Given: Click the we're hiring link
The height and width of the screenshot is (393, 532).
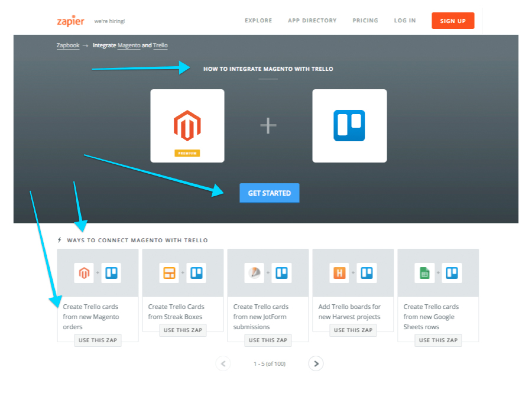Looking at the screenshot, I should click(x=110, y=21).
